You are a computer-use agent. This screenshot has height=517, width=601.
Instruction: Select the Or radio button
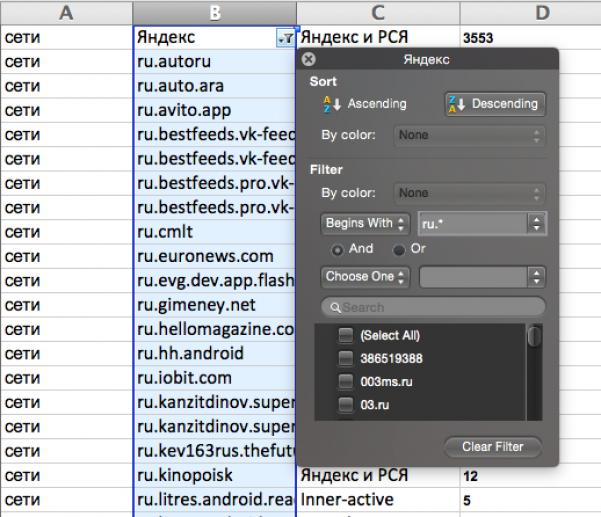(399, 250)
